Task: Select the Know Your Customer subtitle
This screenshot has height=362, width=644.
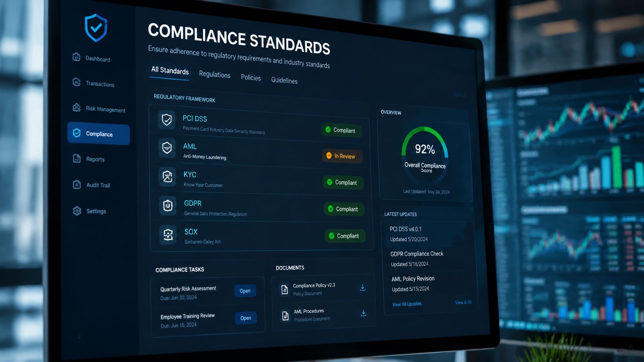Action: 203,185
